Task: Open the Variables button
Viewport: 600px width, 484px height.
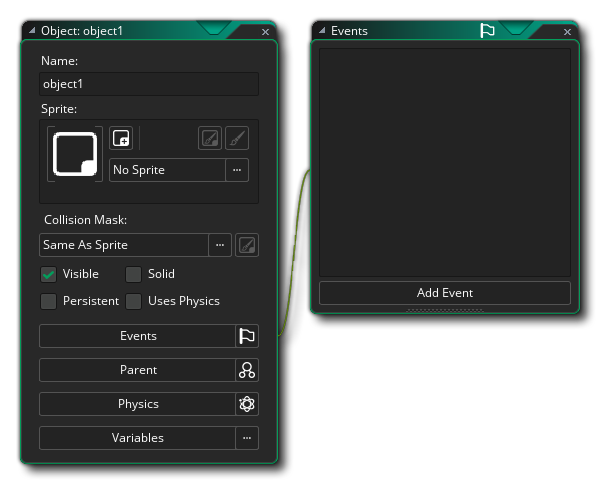Action: click(137, 438)
